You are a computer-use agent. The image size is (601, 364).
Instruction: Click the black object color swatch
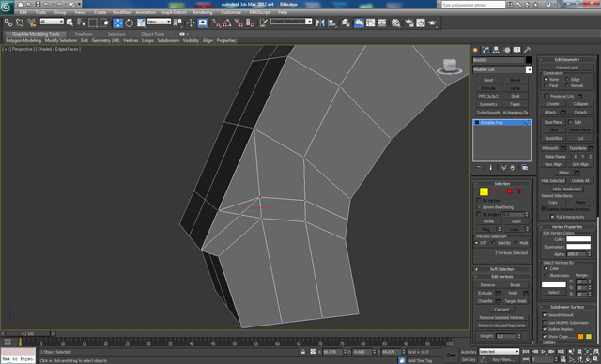coord(529,60)
